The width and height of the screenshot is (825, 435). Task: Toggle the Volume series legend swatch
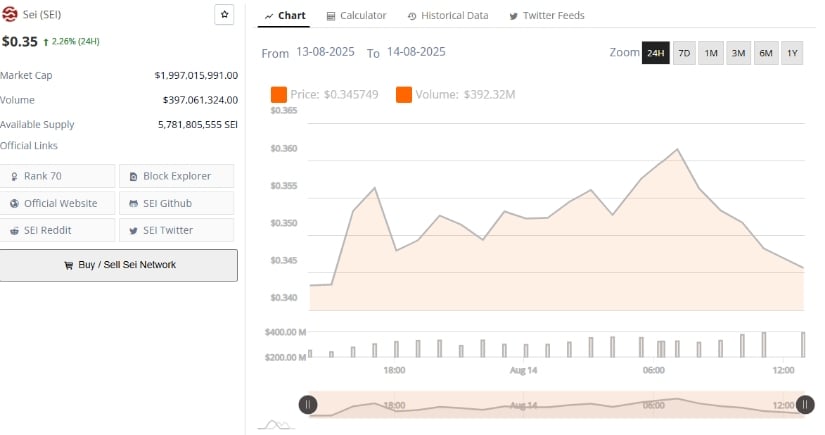(404, 95)
